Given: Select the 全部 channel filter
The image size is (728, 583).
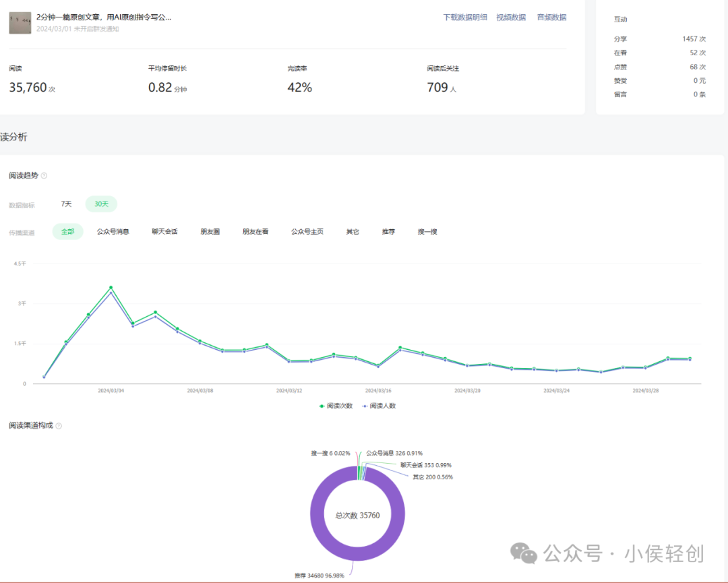Looking at the screenshot, I should click(67, 231).
